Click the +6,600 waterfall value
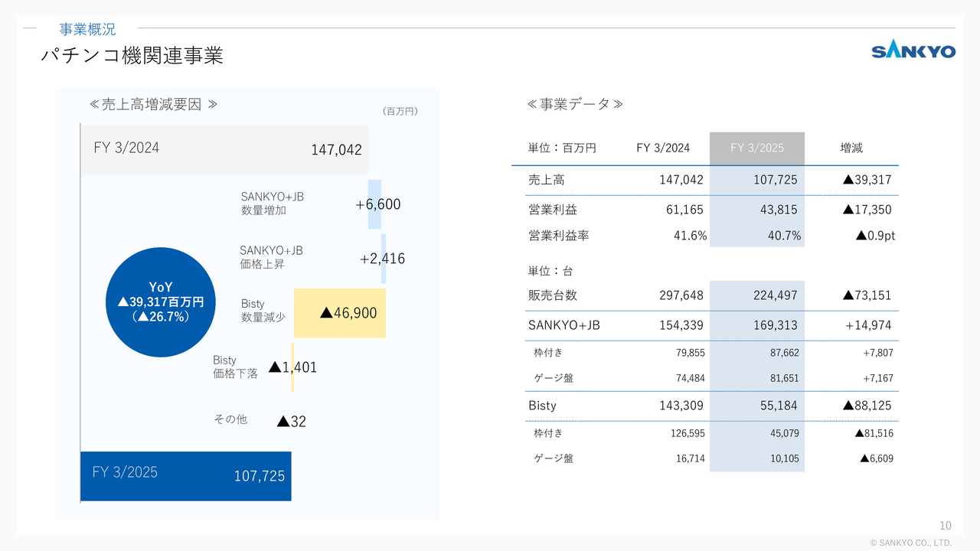 (377, 204)
